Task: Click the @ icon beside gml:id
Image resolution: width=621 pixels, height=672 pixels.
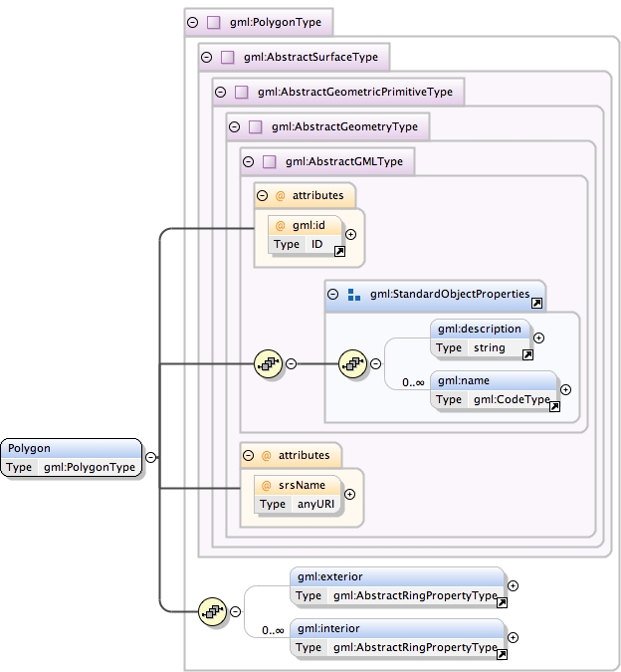Action: click(280, 225)
